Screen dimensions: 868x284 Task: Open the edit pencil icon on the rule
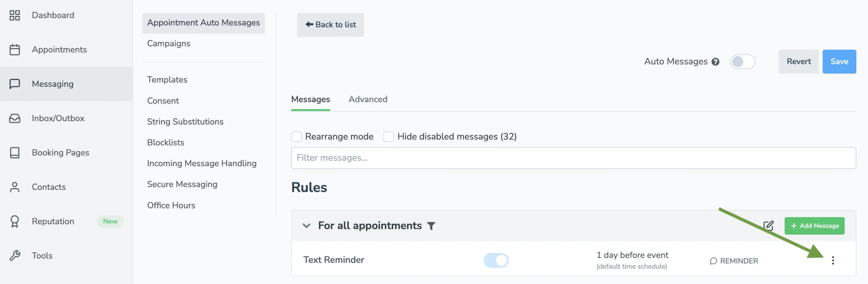coord(769,226)
